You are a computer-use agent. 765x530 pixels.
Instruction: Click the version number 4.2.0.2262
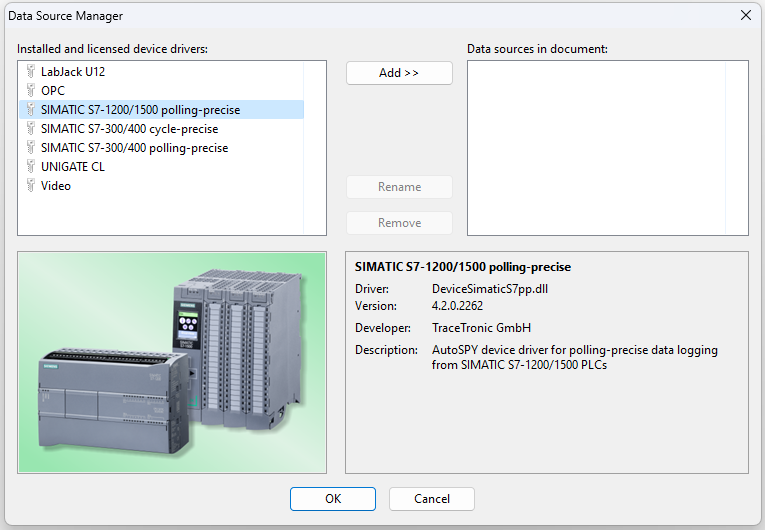(457, 306)
